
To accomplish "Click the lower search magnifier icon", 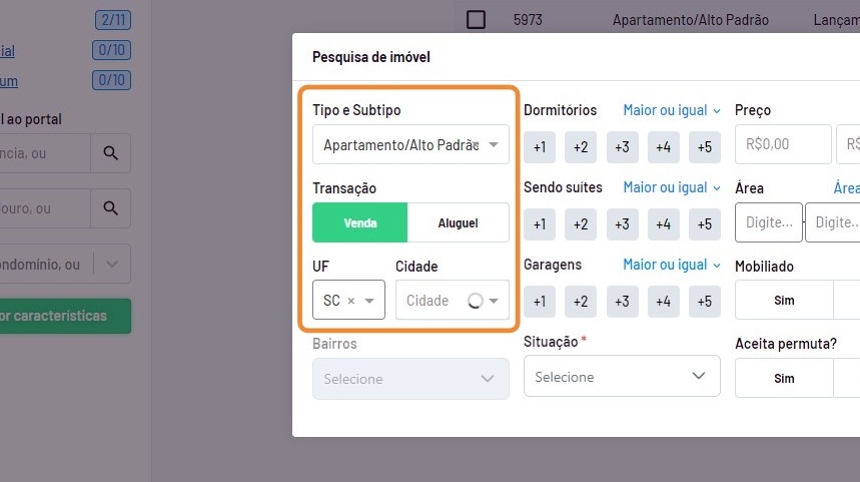I will (110, 209).
